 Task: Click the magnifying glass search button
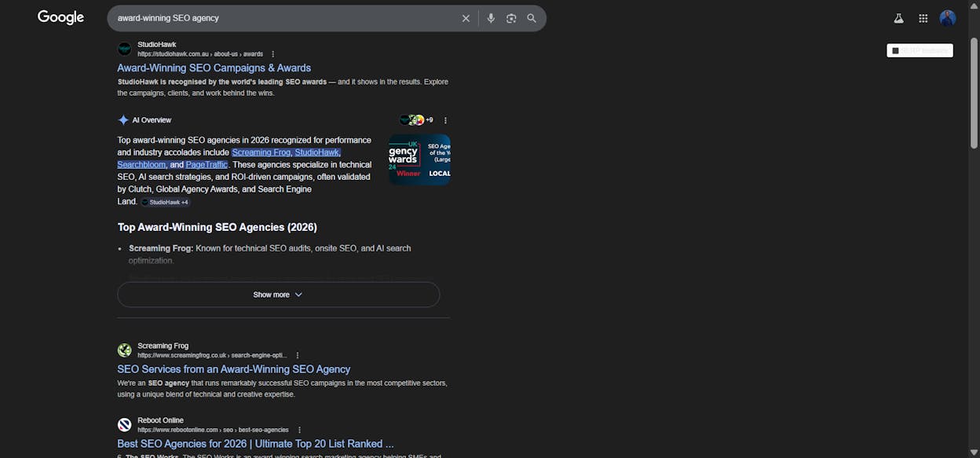[532, 18]
